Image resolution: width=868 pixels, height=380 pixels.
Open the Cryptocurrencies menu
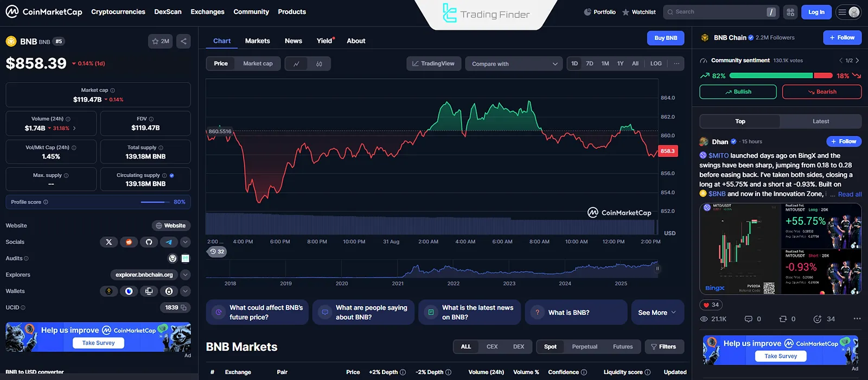tap(118, 12)
